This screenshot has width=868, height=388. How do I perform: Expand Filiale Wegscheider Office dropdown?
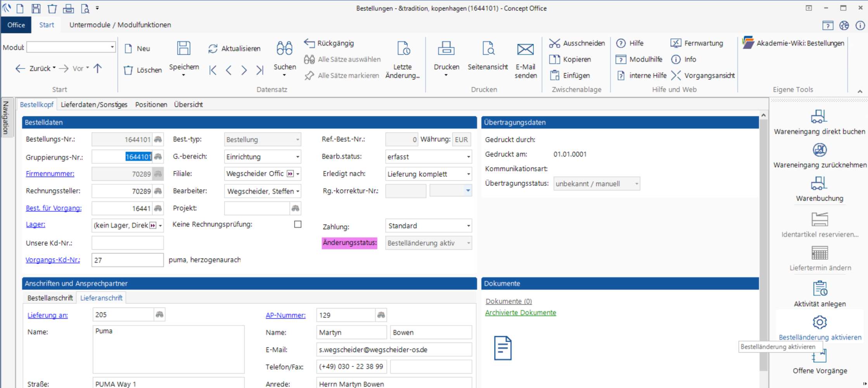pos(297,174)
